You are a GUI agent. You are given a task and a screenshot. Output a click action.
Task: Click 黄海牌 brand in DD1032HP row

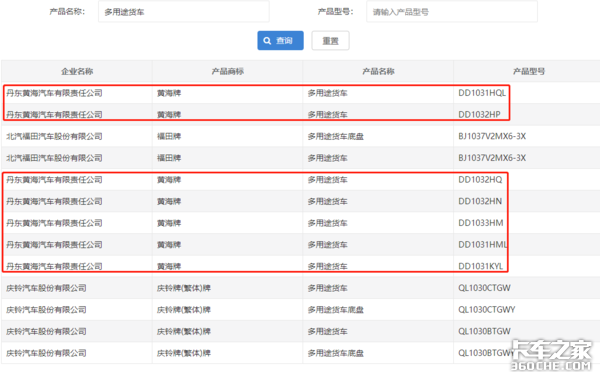pos(169,114)
